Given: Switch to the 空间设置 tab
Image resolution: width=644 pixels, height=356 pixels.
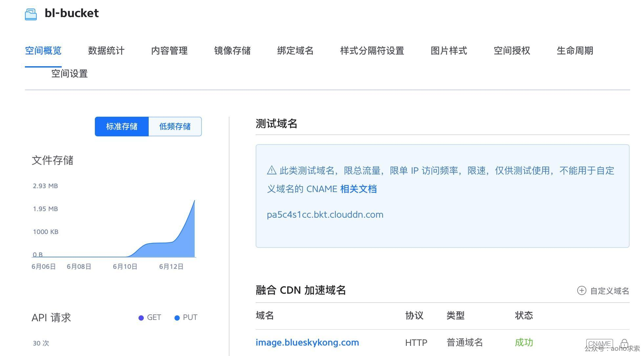Looking at the screenshot, I should [x=69, y=74].
